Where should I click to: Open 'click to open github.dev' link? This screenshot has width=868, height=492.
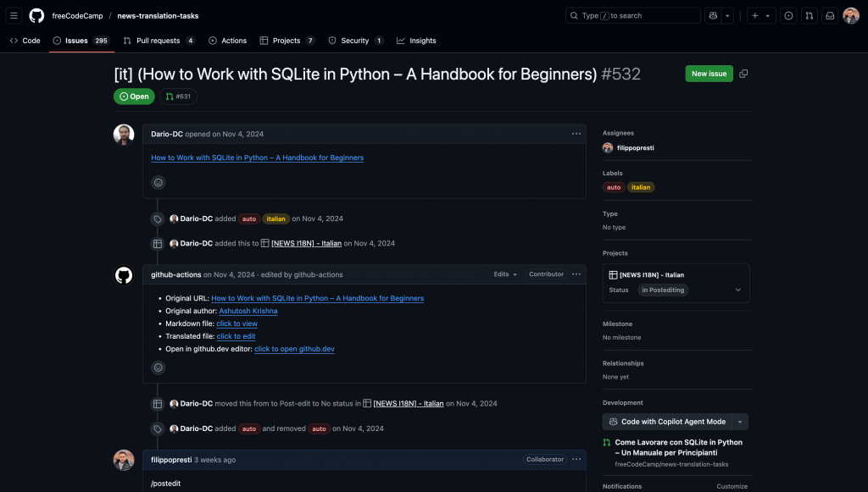tap(294, 349)
